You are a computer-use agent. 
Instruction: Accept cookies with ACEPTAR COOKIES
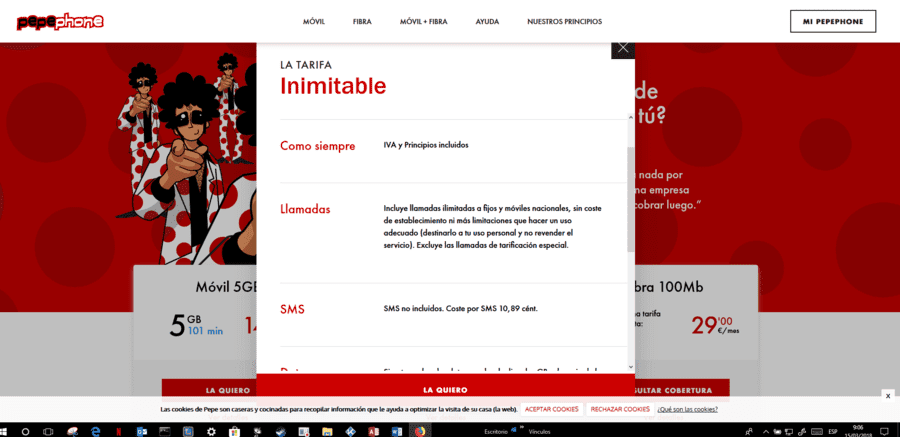pos(552,409)
